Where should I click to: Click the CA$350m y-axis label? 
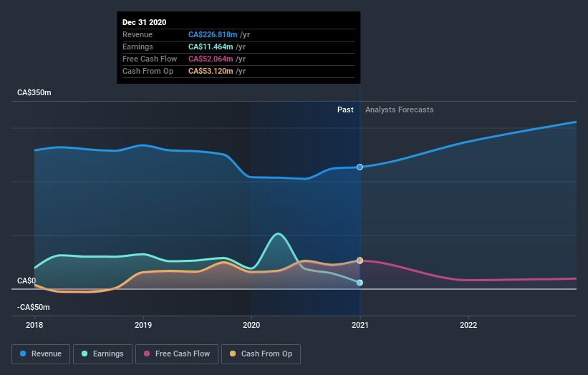point(34,92)
